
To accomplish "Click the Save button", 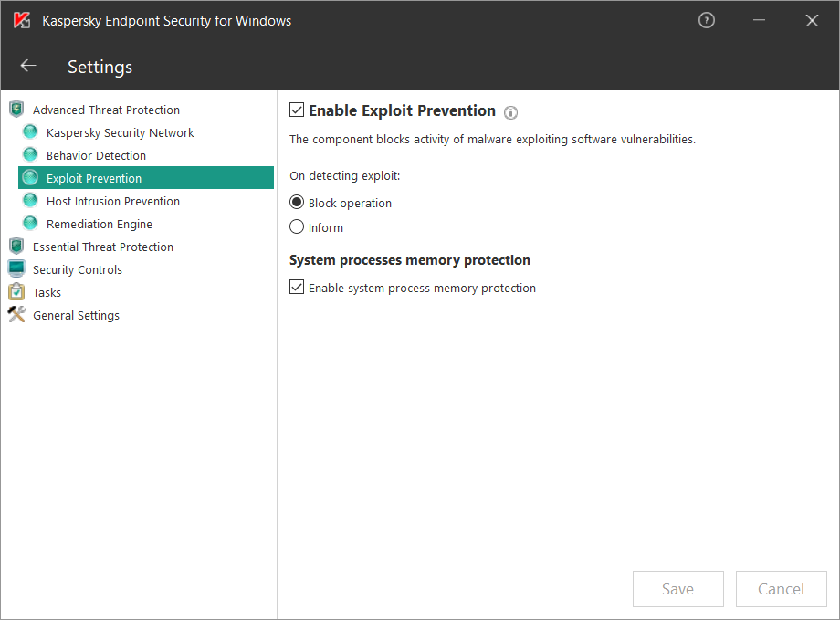I will click(x=677, y=588).
